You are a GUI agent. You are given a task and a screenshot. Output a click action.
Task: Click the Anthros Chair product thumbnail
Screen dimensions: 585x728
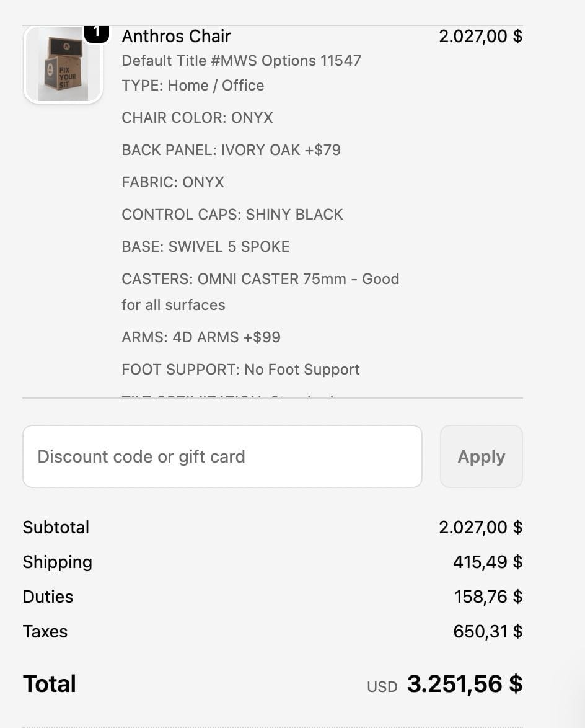click(63, 65)
